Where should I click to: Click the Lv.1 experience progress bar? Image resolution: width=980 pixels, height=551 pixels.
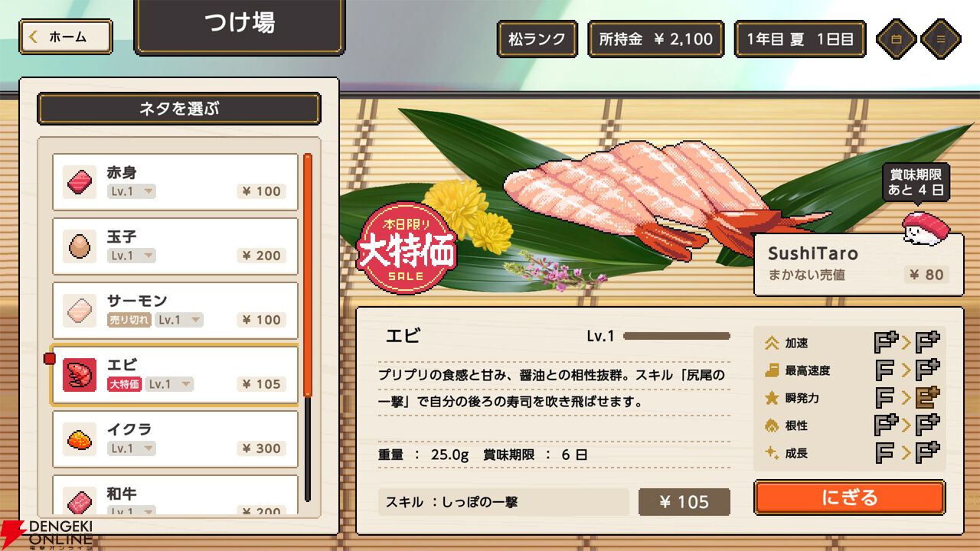pos(677,336)
